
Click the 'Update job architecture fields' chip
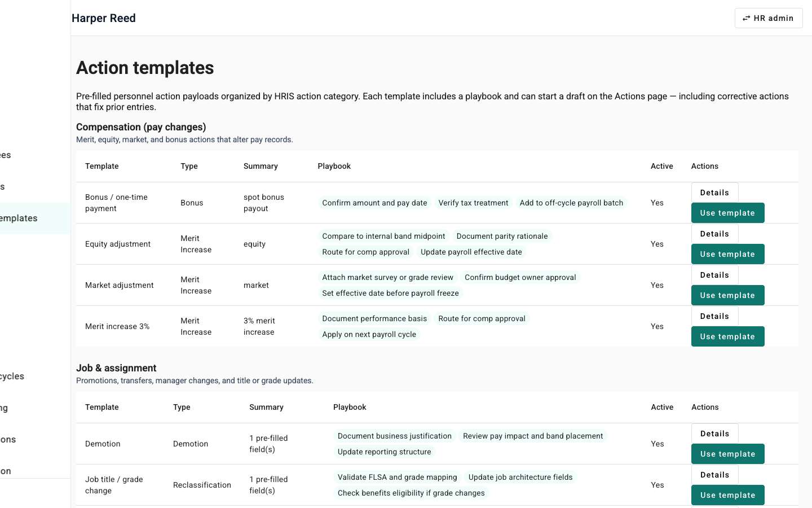[x=520, y=477]
